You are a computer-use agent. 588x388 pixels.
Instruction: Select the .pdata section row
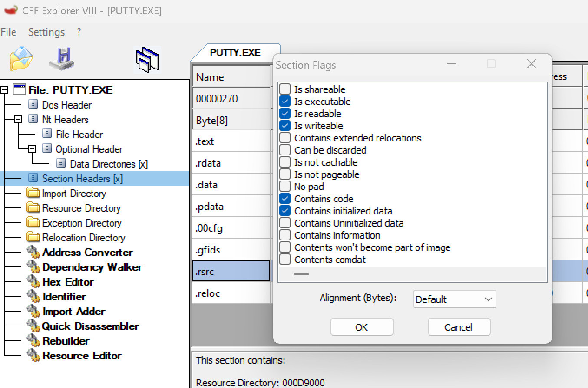[x=231, y=206]
